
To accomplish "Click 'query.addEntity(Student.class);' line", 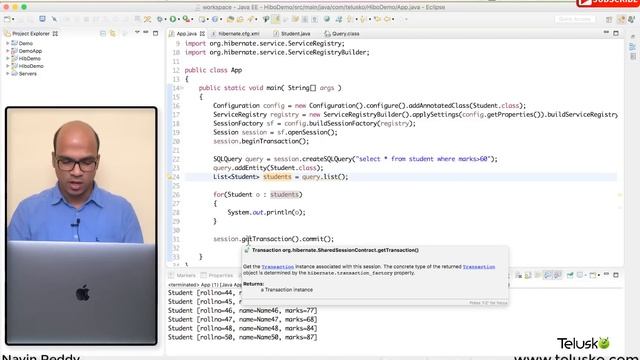I will pyautogui.click(x=268, y=168).
